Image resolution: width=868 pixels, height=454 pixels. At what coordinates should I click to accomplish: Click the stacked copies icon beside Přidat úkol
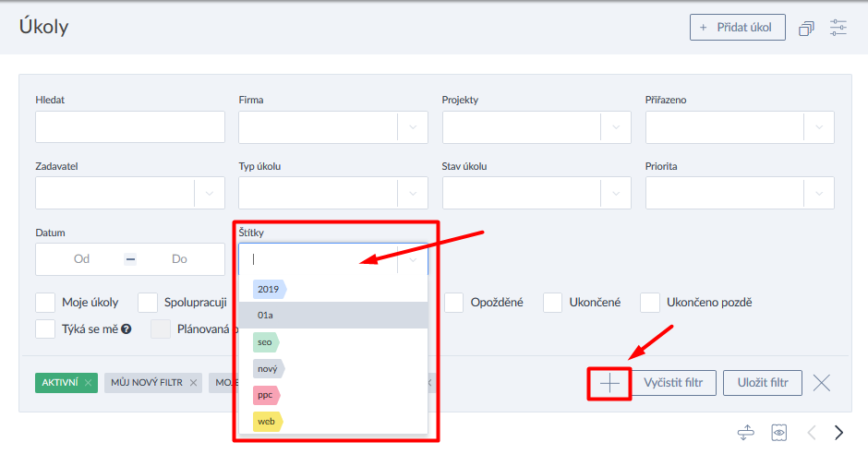(x=807, y=28)
